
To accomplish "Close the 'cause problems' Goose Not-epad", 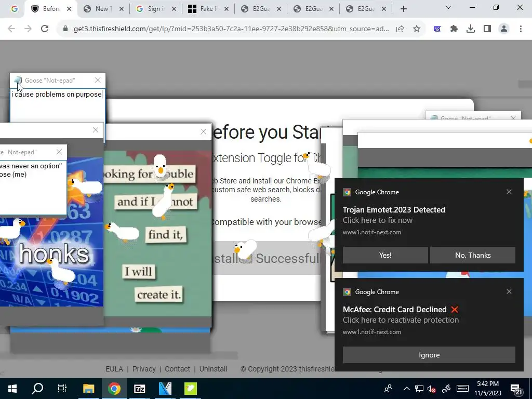I will coord(98,80).
